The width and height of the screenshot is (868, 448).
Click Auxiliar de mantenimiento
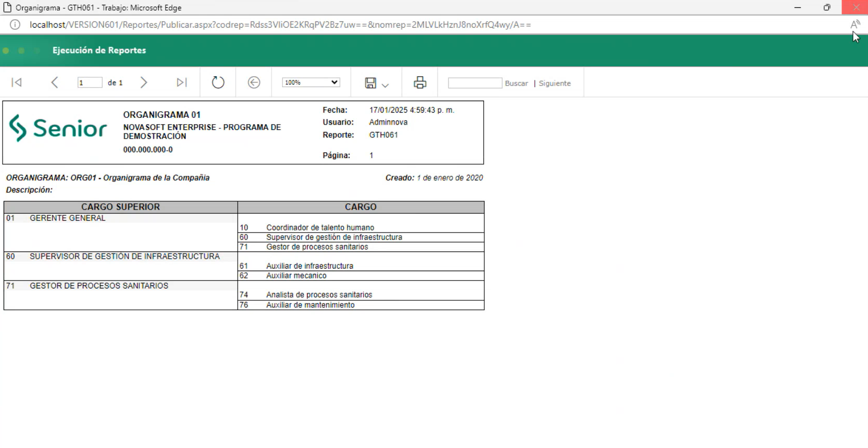pyautogui.click(x=310, y=305)
